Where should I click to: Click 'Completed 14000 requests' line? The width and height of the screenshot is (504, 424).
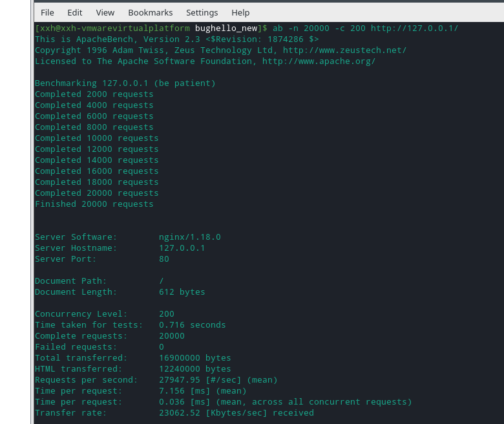coord(97,160)
